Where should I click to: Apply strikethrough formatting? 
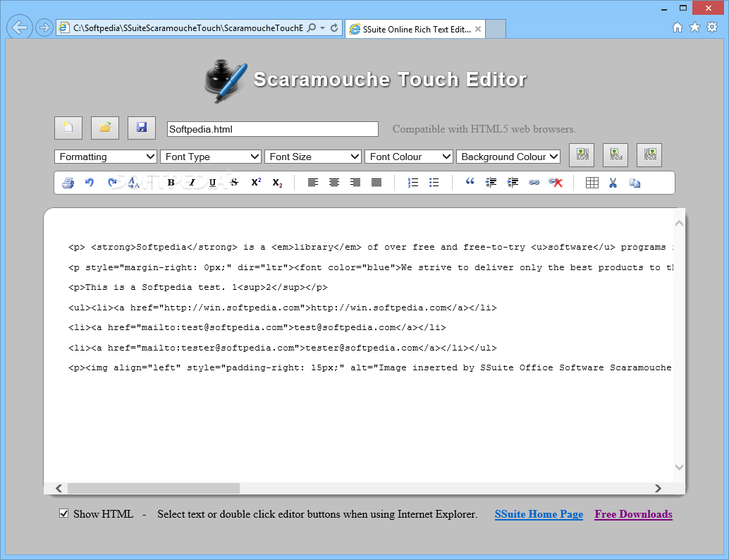pyautogui.click(x=234, y=183)
